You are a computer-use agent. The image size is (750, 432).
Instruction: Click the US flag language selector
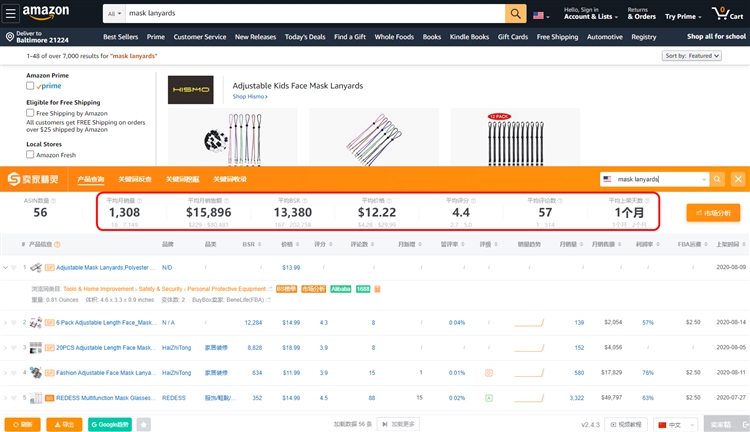(x=541, y=16)
